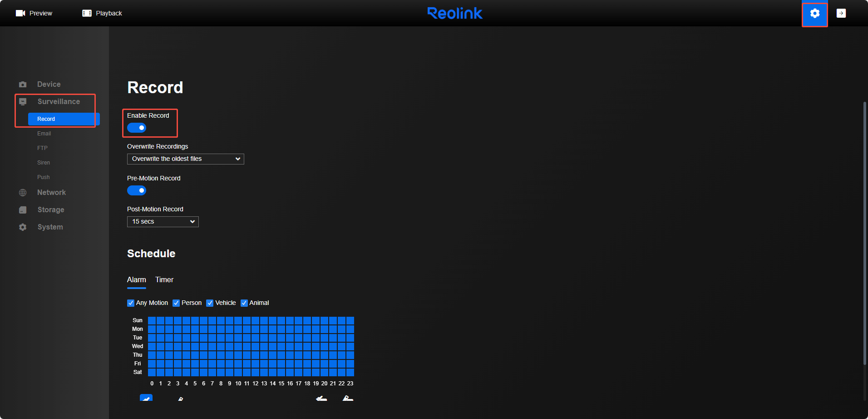
Task: Open the Overwrite Recordings dropdown
Action: click(x=185, y=159)
